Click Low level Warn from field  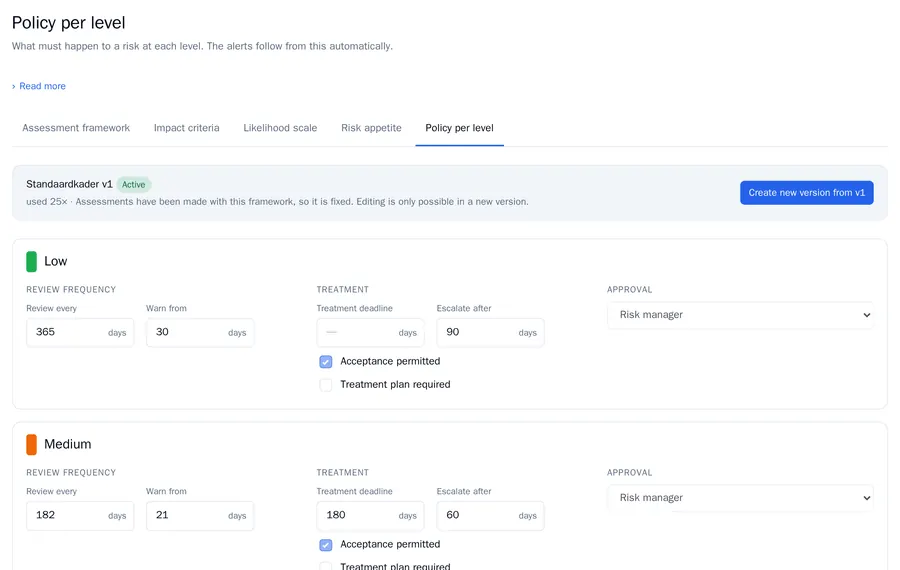[200, 332]
